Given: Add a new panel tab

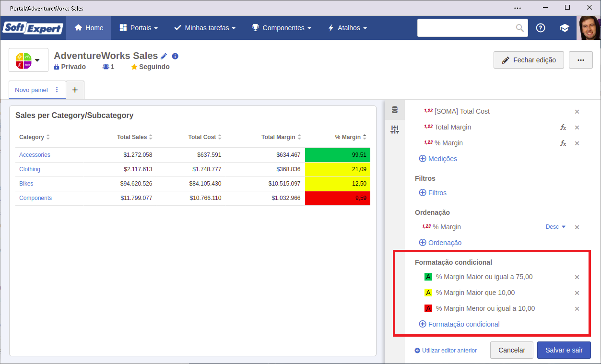Looking at the screenshot, I should [75, 90].
